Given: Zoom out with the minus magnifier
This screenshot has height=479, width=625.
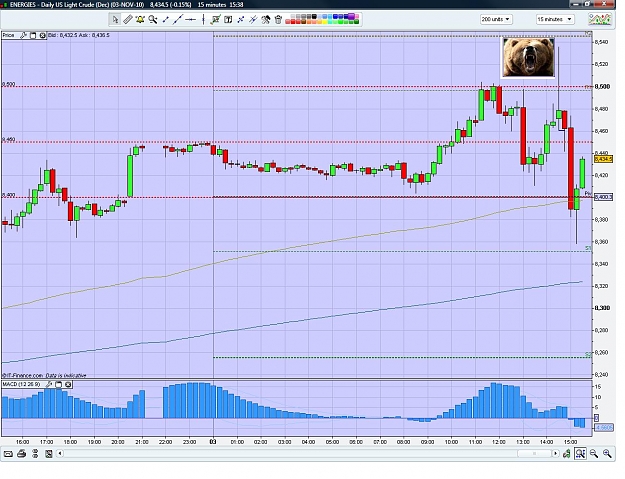Looking at the screenshot, I should (594, 453).
